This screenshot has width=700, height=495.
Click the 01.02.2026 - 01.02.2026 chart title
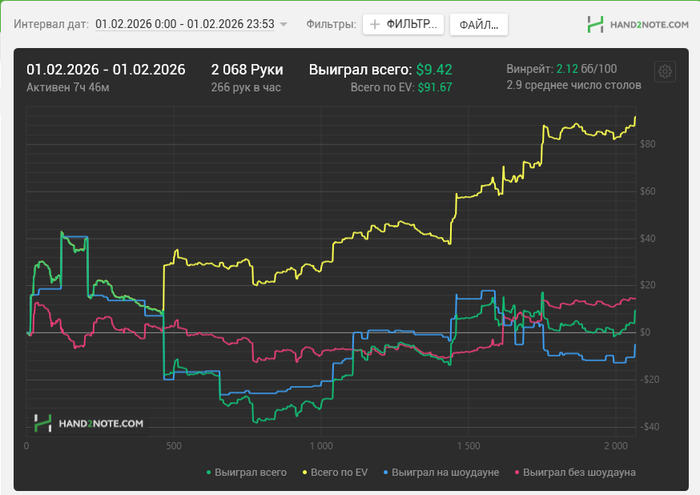point(106,70)
